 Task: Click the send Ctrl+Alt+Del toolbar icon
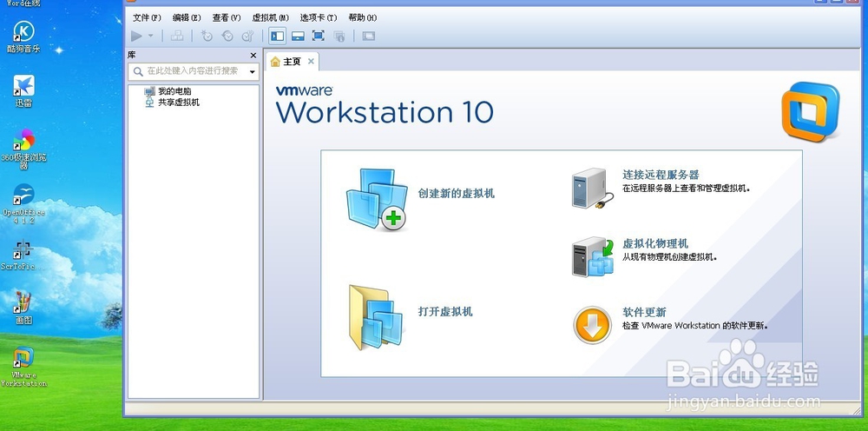(177, 36)
